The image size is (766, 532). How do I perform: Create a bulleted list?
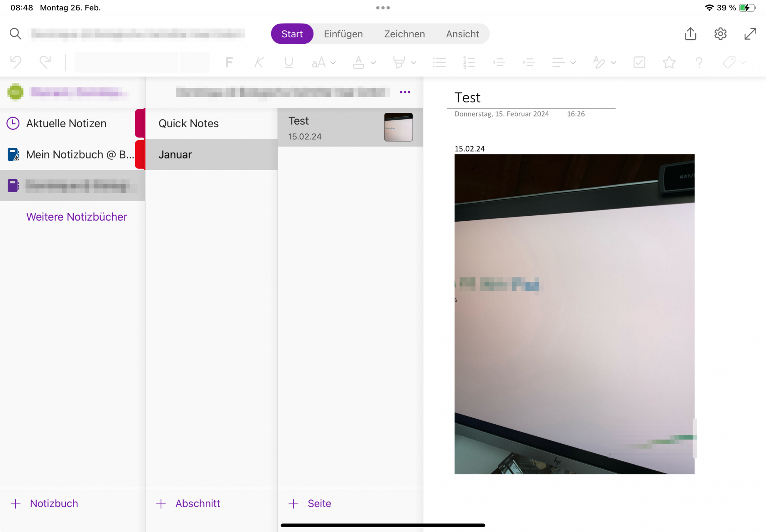tap(439, 62)
